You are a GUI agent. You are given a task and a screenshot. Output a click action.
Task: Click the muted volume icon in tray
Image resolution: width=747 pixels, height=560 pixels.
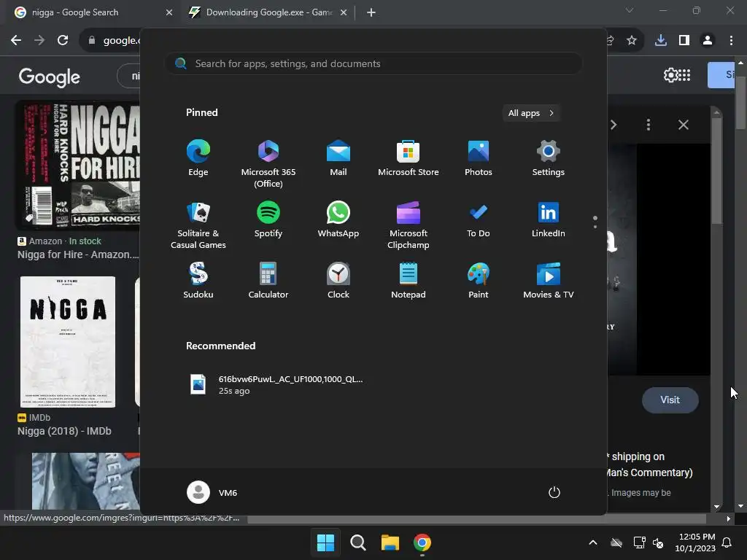tap(658, 542)
